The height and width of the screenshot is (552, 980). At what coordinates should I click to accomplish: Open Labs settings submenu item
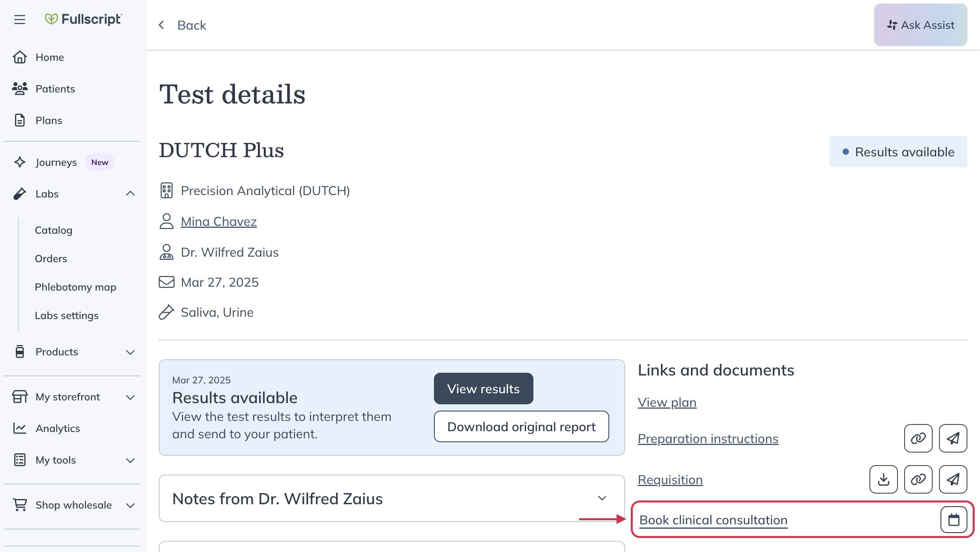[x=67, y=315]
